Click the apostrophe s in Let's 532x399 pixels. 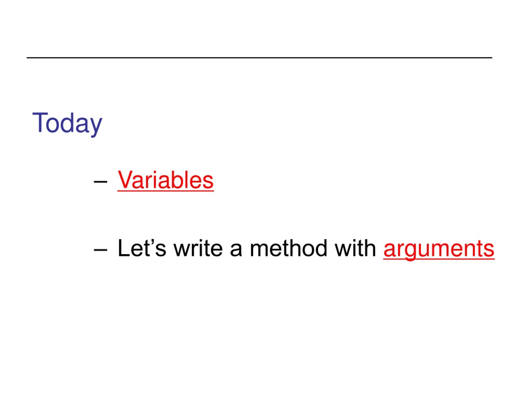point(158,248)
